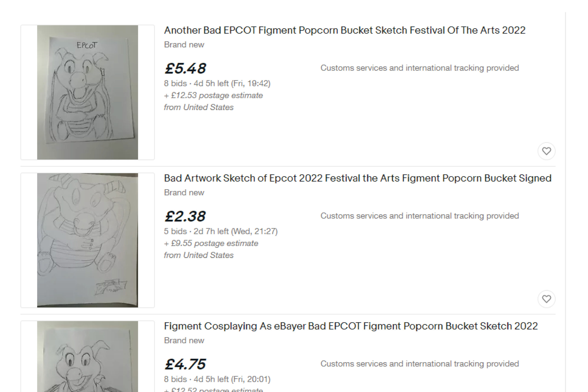Image resolution: width=588 pixels, height=392 pixels.
Task: Open the "Bad Artwork Sketch of Epcot 2022" listing
Action: [x=357, y=178]
